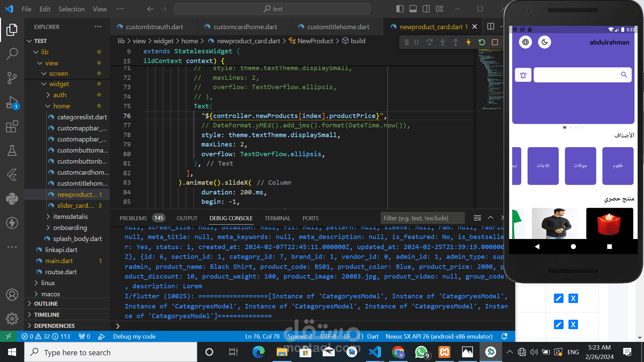
Task: Toggle dark mode moon in emulator app
Action: pyautogui.click(x=544, y=42)
